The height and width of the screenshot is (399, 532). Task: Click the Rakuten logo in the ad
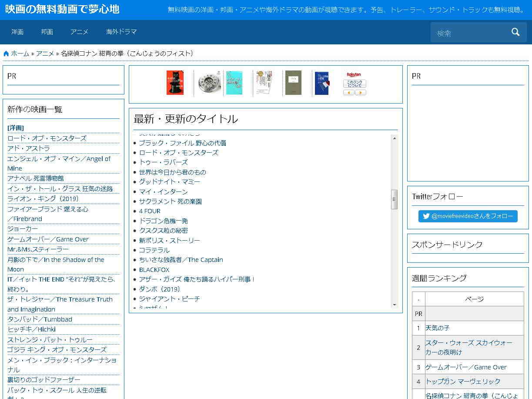[354, 75]
